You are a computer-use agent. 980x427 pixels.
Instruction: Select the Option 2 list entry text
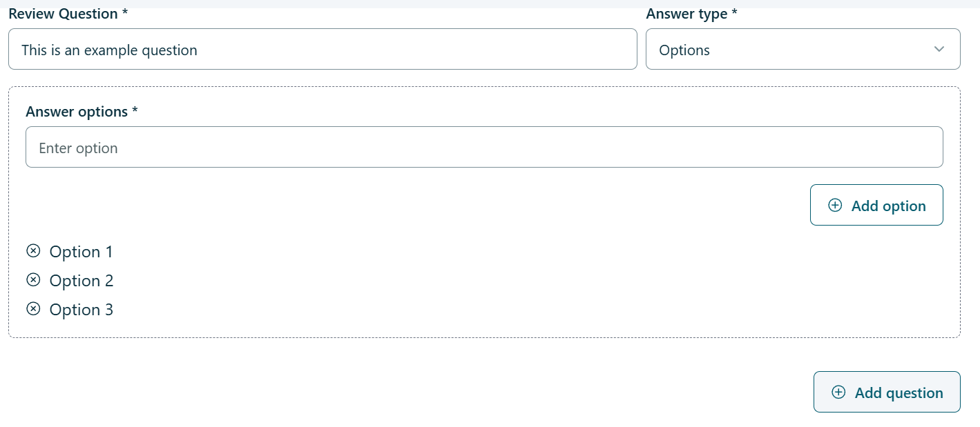[x=81, y=281]
